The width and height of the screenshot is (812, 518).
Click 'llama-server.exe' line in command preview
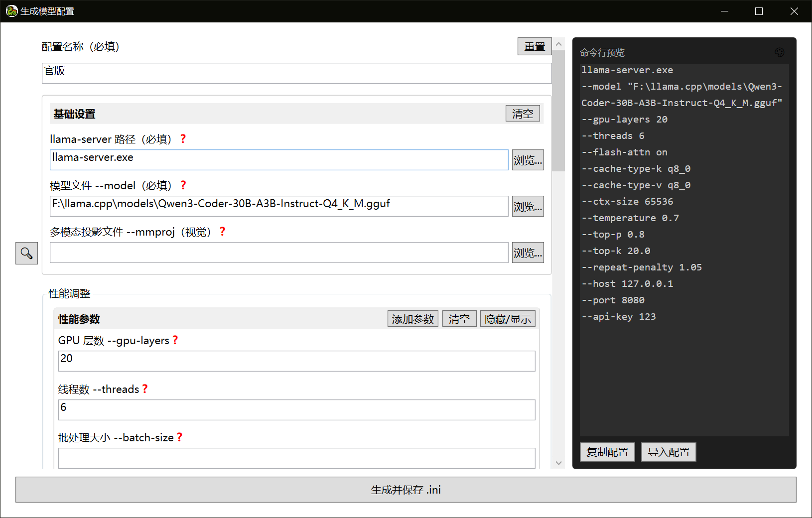click(x=627, y=70)
